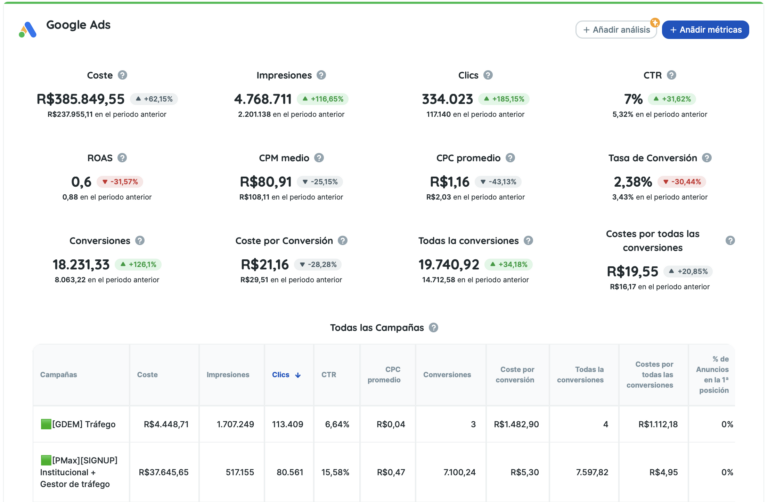The width and height of the screenshot is (768, 502).
Task: Click the +62,15% cost change badge
Action: point(154,99)
